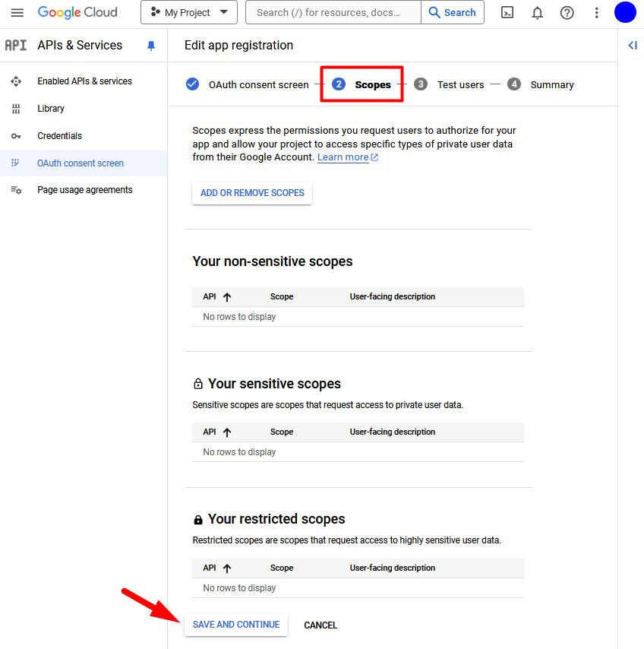Click Scope column header in restricted table
This screenshot has height=649, width=644.
[282, 568]
